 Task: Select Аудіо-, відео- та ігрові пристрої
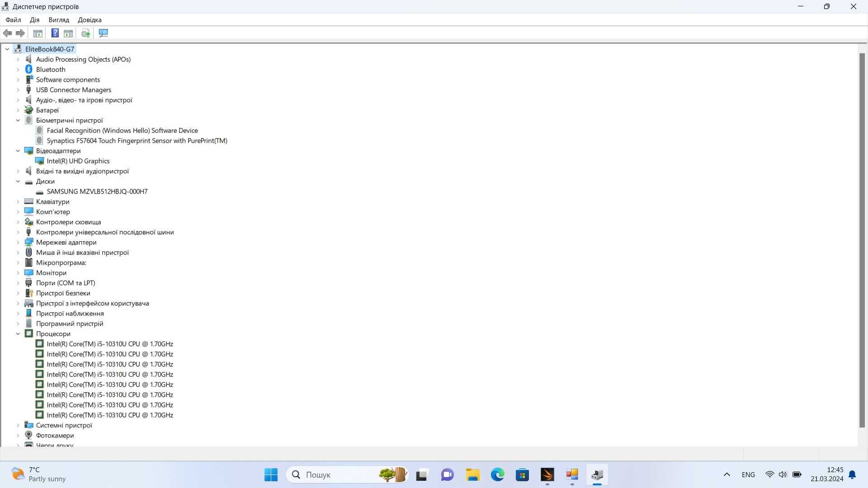[x=84, y=100]
